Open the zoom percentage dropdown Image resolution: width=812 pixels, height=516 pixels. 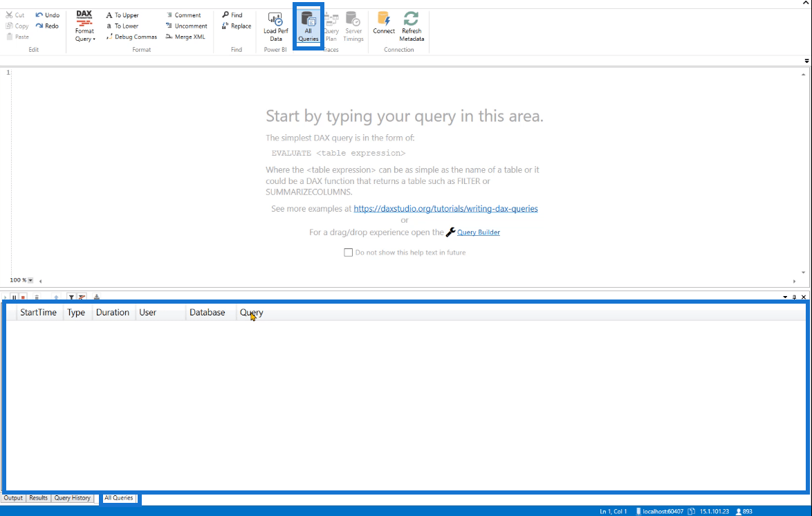pos(30,280)
